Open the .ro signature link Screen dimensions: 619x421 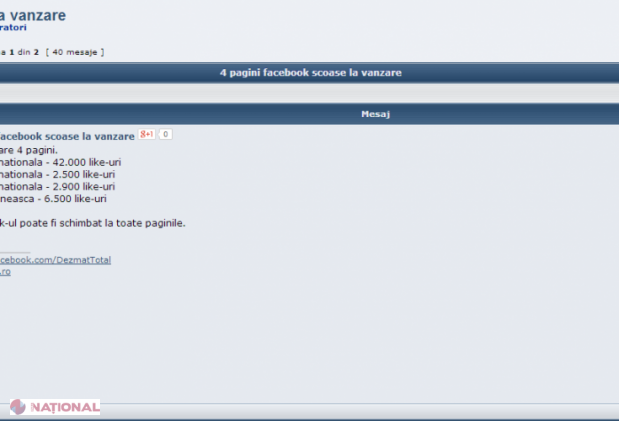tap(5, 272)
